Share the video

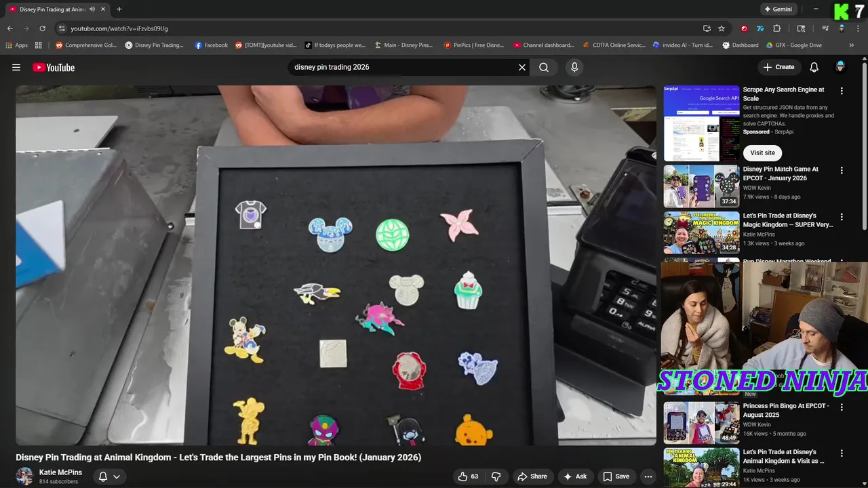(x=531, y=476)
